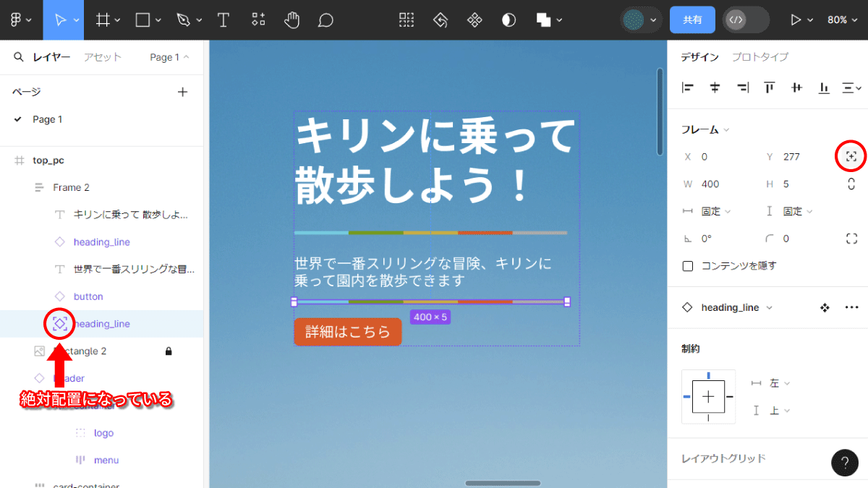Screen dimensions: 868x488
Task: Align selection horizontal centers
Action: tap(715, 87)
